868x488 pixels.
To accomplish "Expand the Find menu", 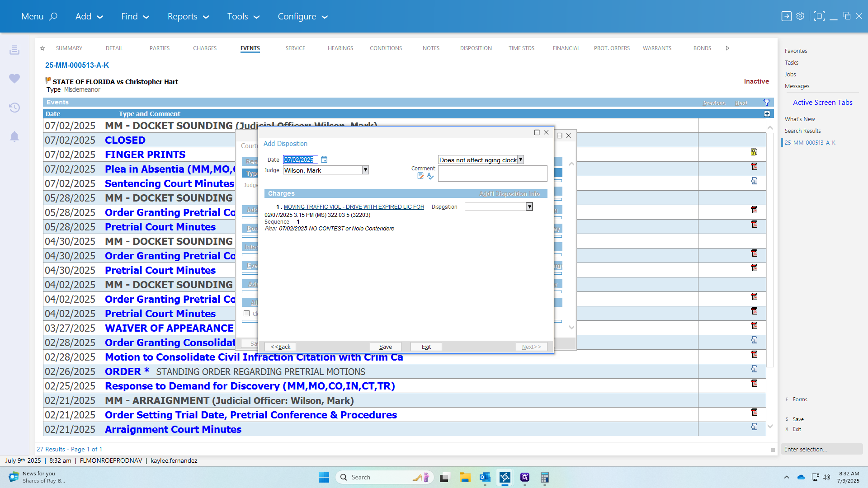I will (135, 16).
